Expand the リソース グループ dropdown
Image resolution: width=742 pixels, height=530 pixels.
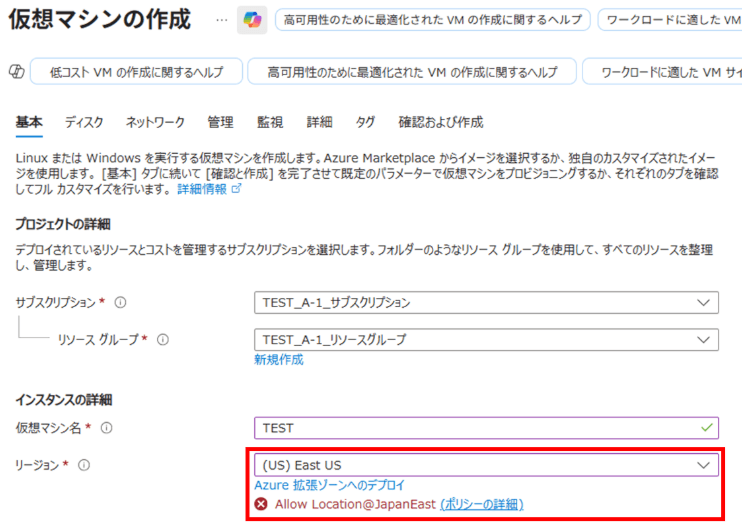[486, 340]
